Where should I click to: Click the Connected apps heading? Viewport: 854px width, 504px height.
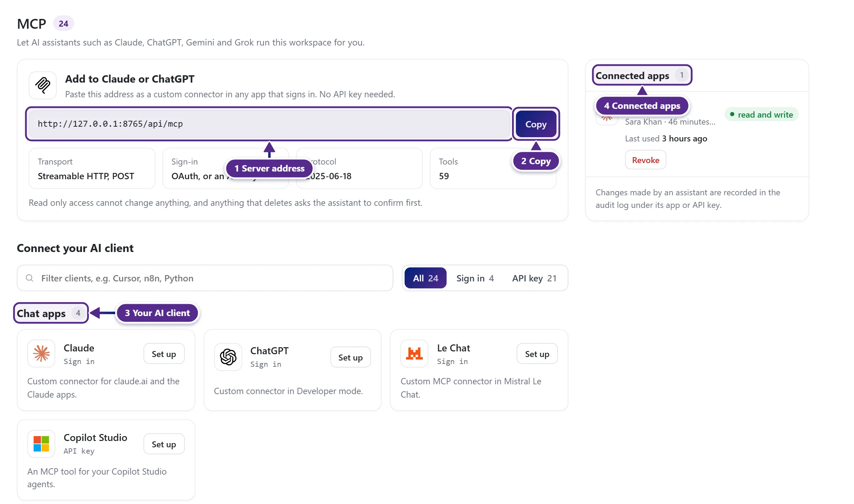coord(632,75)
